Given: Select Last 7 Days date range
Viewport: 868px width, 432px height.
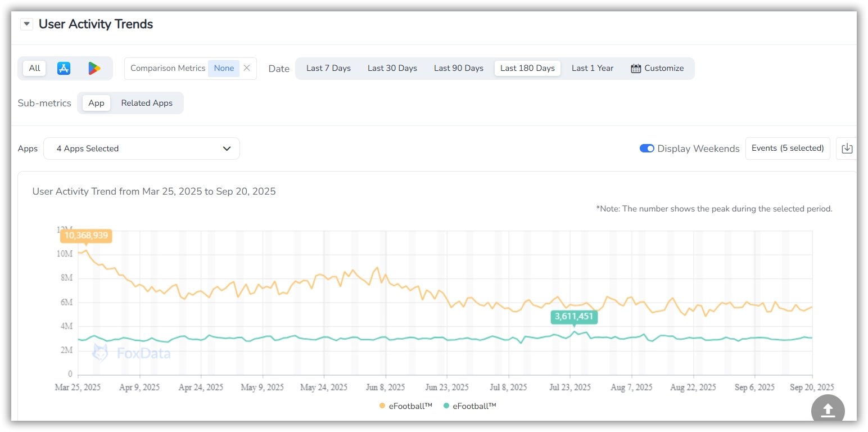Looking at the screenshot, I should (328, 68).
